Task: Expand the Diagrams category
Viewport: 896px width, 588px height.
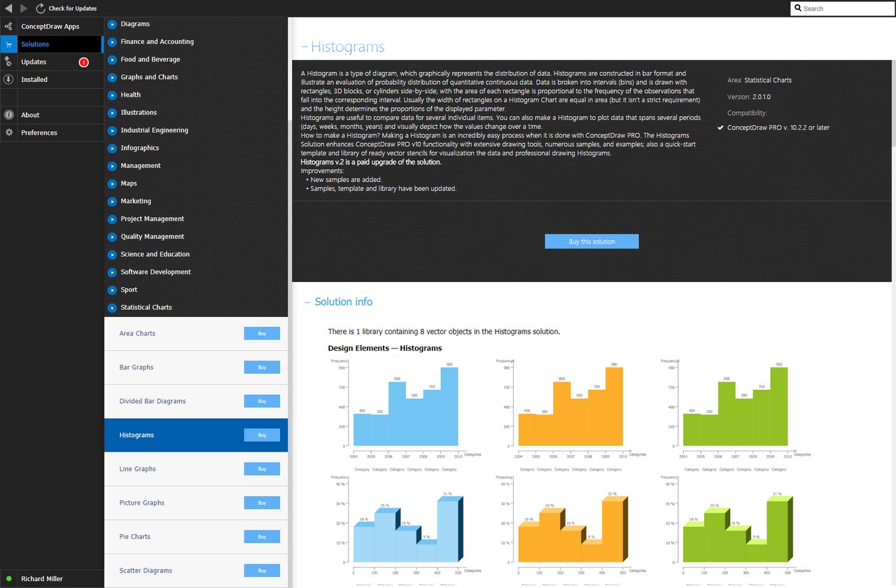Action: tap(112, 24)
